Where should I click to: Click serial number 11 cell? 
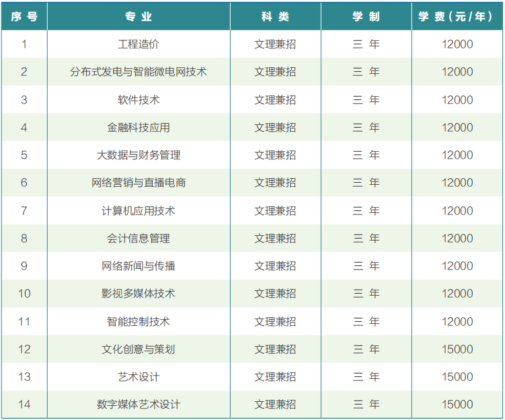pyautogui.click(x=24, y=321)
